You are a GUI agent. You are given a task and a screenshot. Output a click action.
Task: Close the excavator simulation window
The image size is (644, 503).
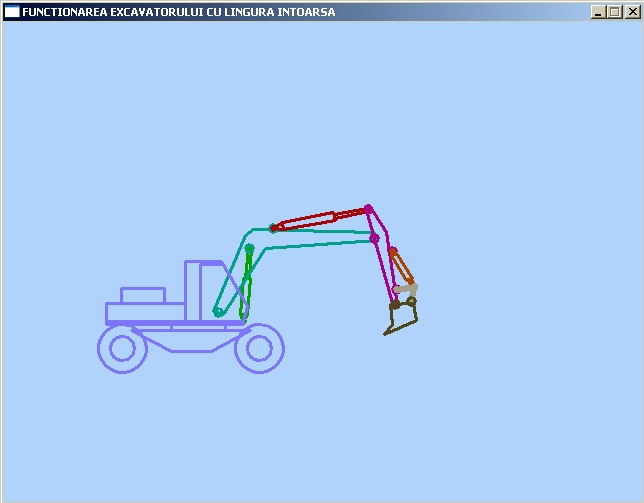[633, 12]
